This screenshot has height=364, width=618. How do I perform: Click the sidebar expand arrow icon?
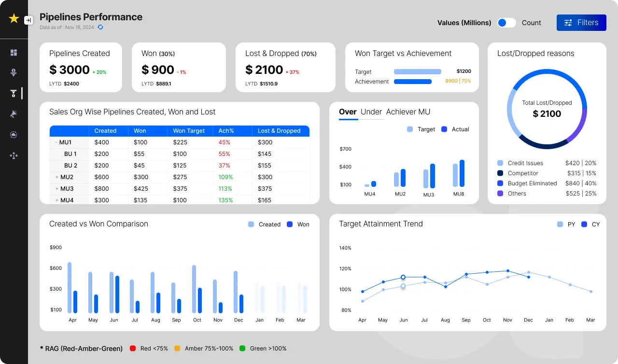point(28,20)
